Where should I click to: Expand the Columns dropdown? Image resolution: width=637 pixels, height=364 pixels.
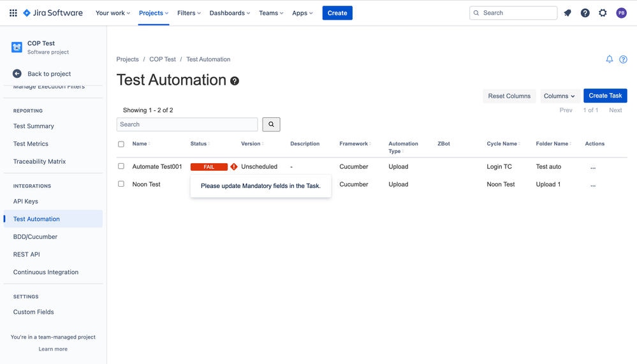tap(559, 96)
